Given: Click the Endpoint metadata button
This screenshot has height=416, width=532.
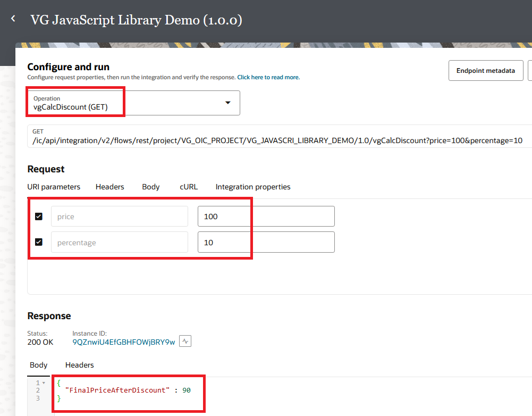Looking at the screenshot, I should coord(485,70).
